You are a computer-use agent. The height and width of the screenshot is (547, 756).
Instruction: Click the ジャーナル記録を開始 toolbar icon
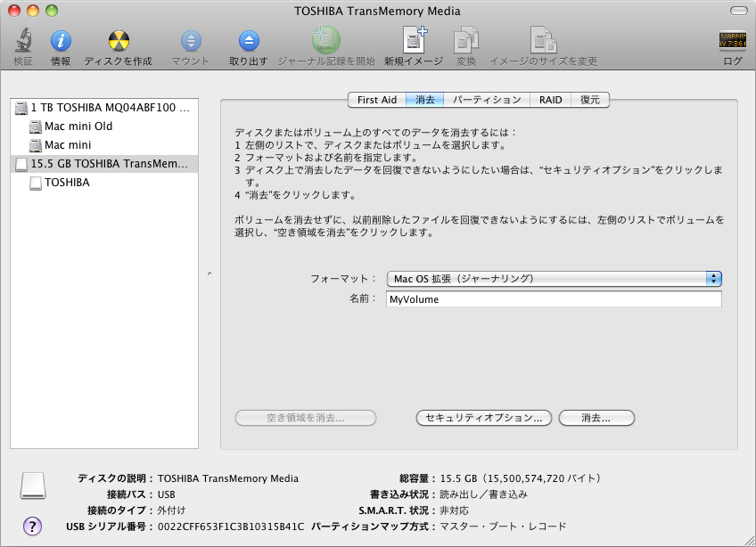click(x=326, y=40)
